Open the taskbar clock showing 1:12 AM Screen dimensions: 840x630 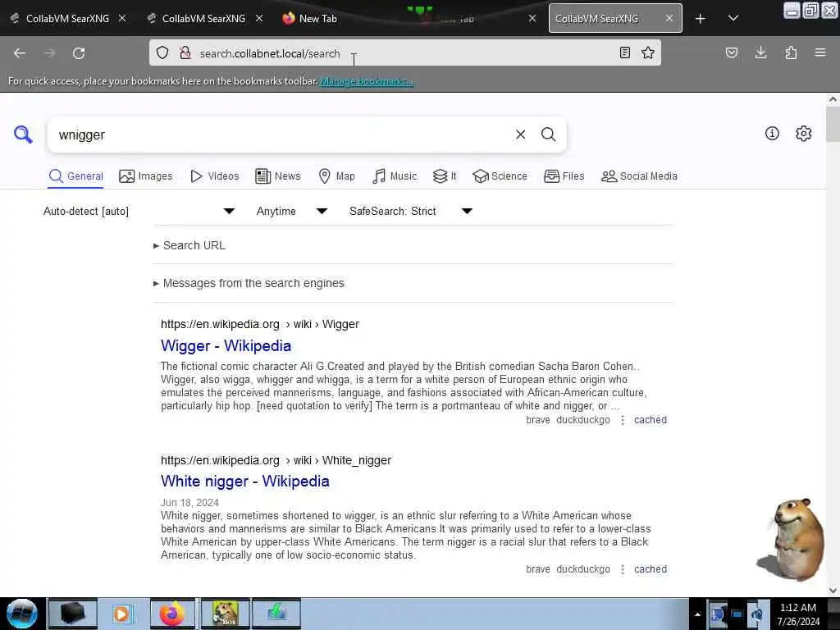[798, 614]
